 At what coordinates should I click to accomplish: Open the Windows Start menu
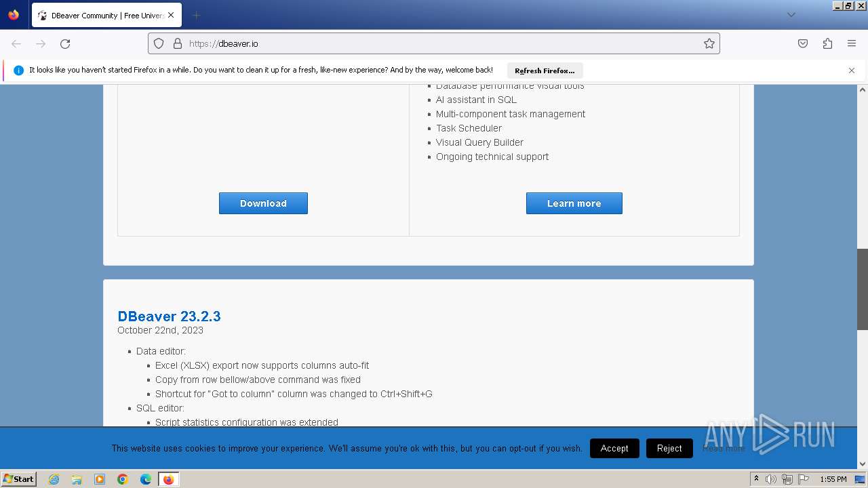18,479
